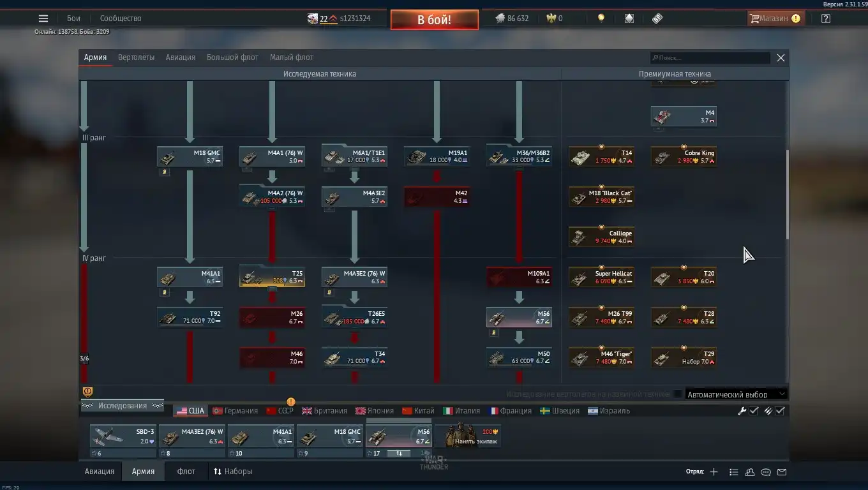
Task: Open the warbond shop diamond icon
Action: coord(629,19)
